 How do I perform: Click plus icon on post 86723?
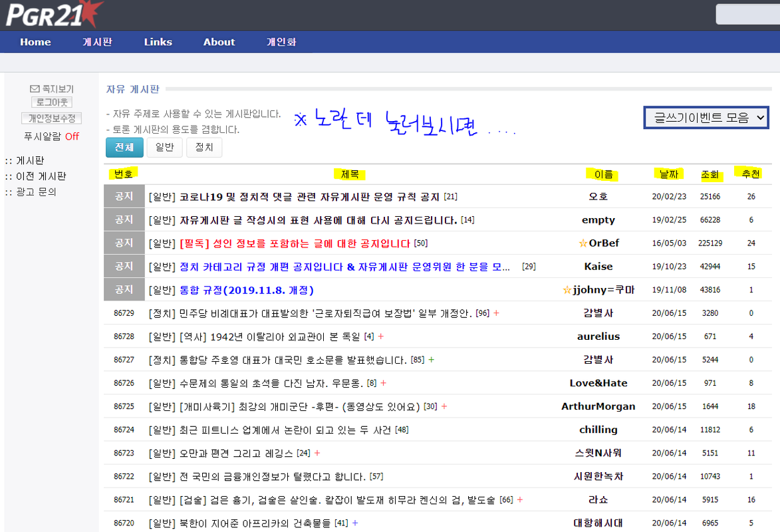(317, 453)
